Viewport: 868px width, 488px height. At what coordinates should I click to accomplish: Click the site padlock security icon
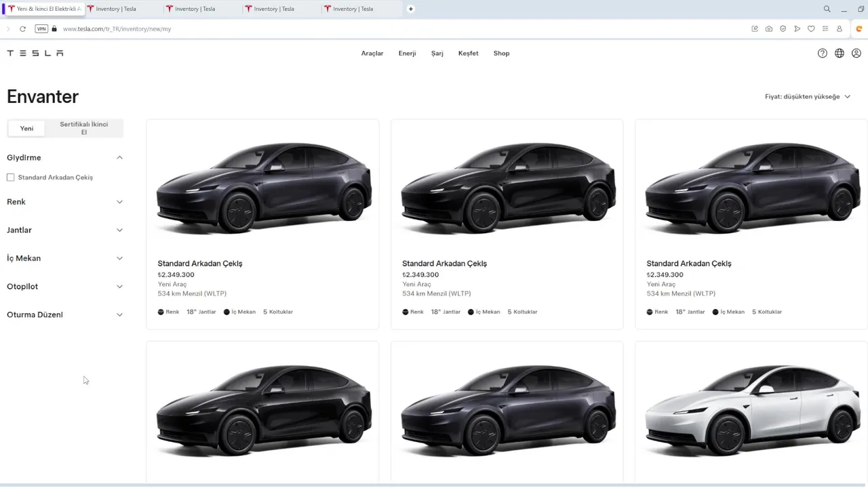54,28
